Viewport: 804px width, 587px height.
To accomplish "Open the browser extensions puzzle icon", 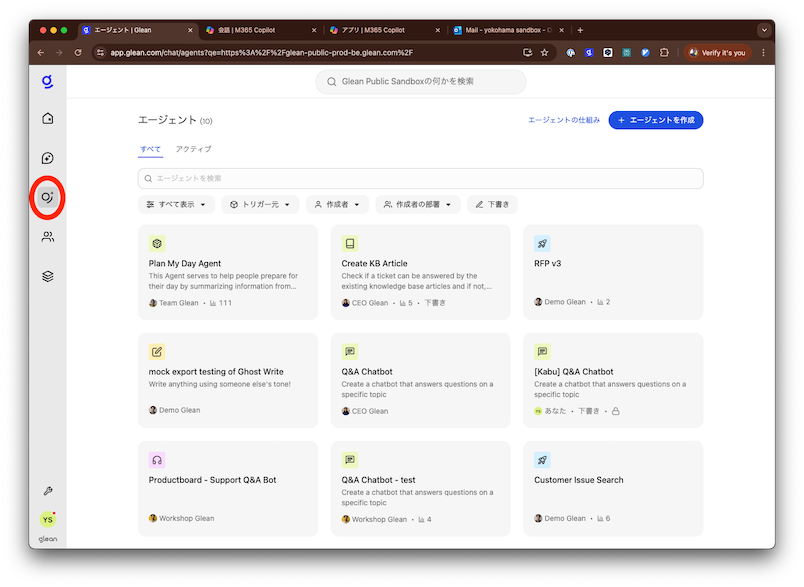I will 664,52.
